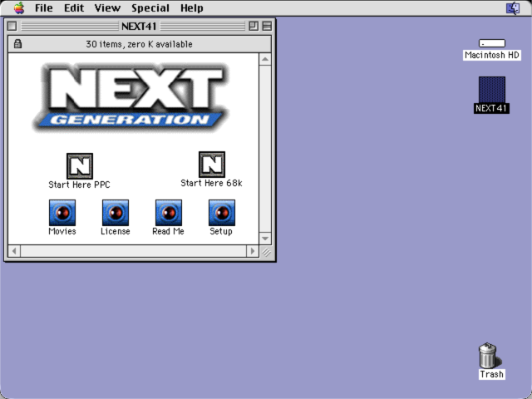Select the NEXT41 disc icon on desktop

492,90
